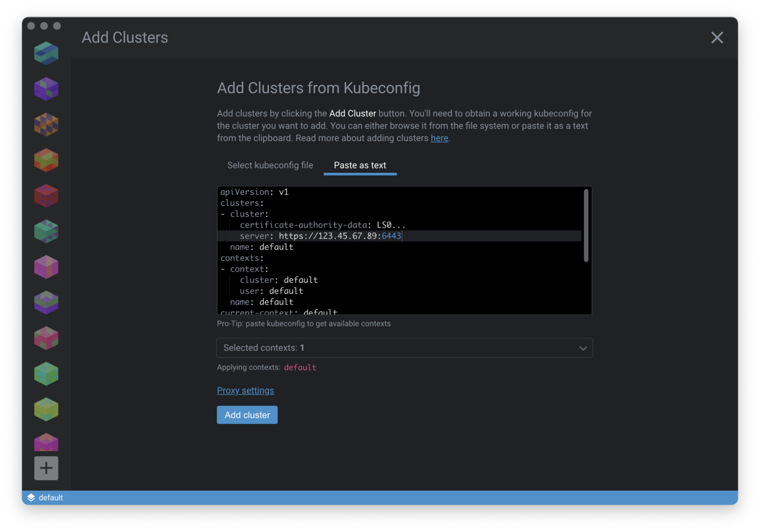
Task: Select the green cluster icon above the yellow one
Action: (46, 374)
